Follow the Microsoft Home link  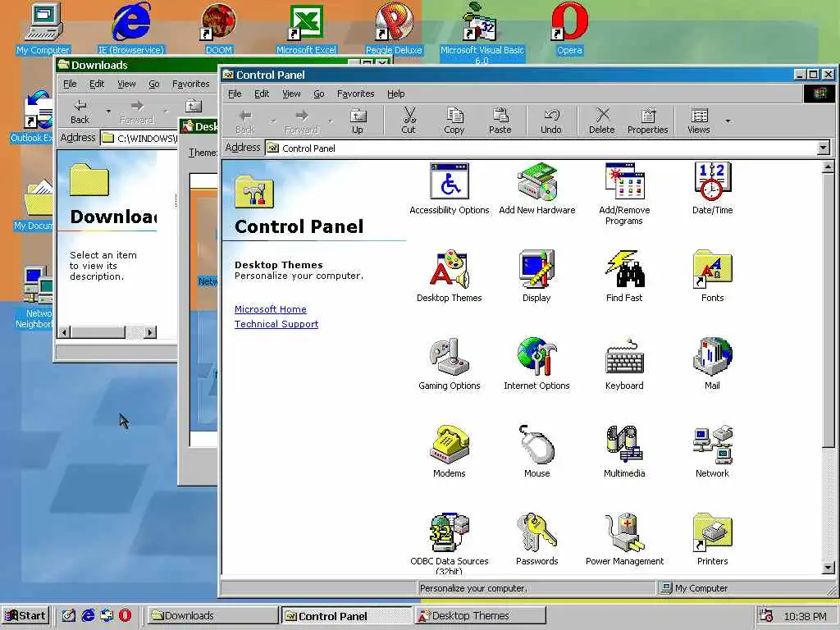click(x=271, y=309)
